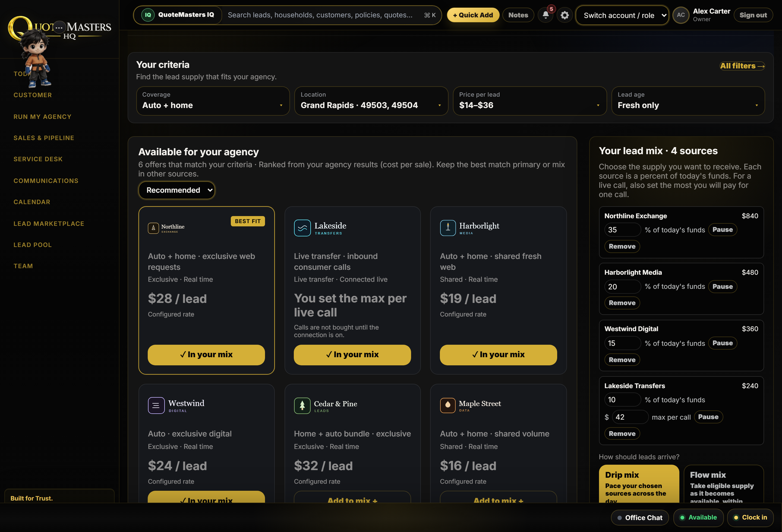Open the Price per lead dropdown
Screen dimensions: 782x532
530,101
